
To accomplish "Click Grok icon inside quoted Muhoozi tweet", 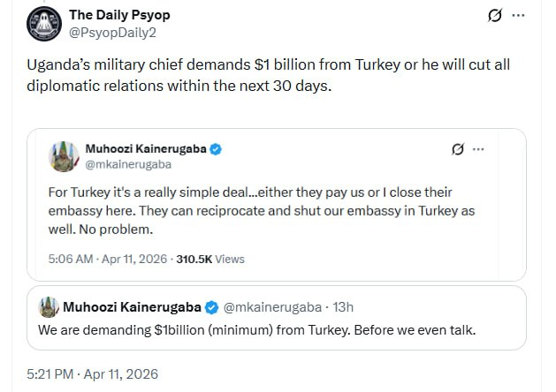I will click(x=458, y=149).
